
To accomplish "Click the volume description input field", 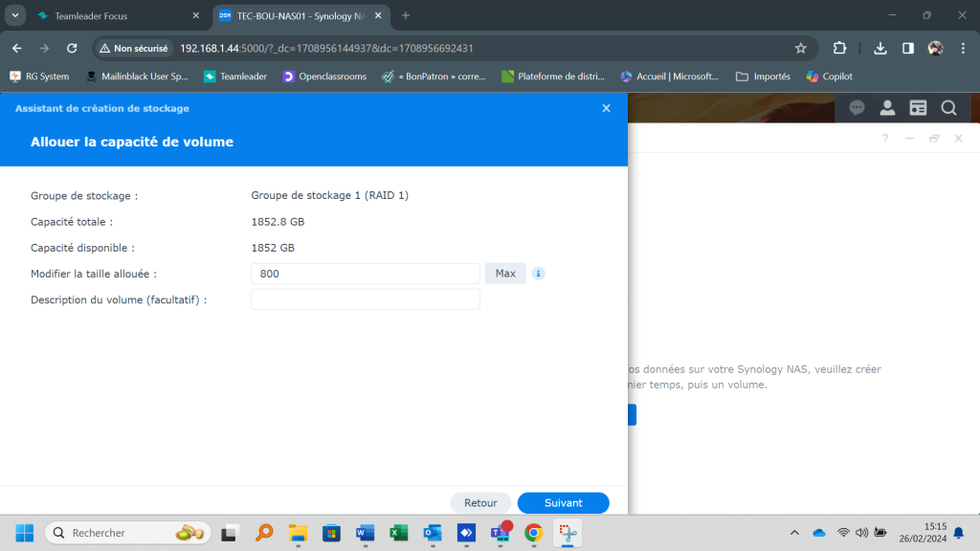I will point(365,299).
